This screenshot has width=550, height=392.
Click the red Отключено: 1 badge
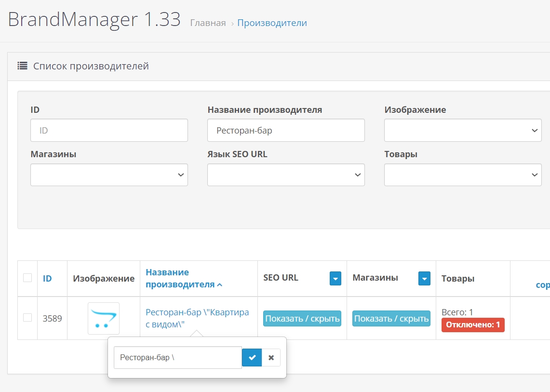(x=472, y=325)
